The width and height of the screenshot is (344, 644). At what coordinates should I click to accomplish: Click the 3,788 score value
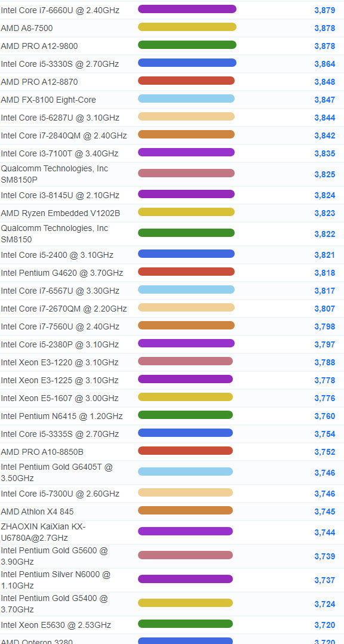pos(325,362)
